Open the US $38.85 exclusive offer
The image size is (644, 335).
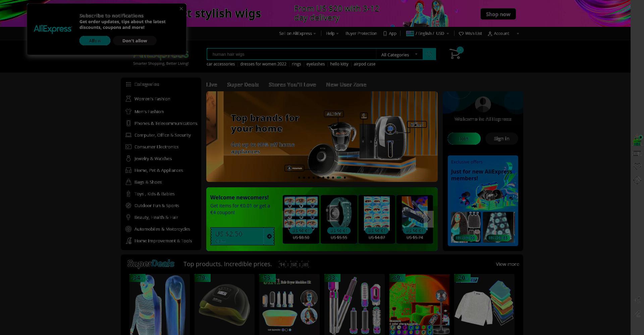pos(498,227)
